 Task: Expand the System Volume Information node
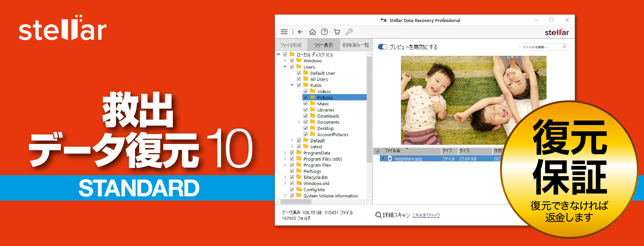[x=285, y=195]
